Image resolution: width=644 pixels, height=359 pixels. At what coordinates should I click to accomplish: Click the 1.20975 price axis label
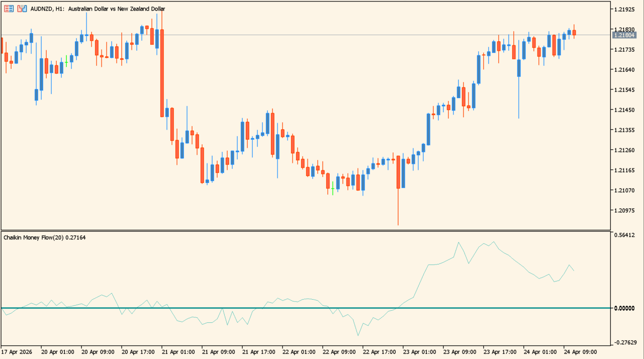click(x=625, y=211)
